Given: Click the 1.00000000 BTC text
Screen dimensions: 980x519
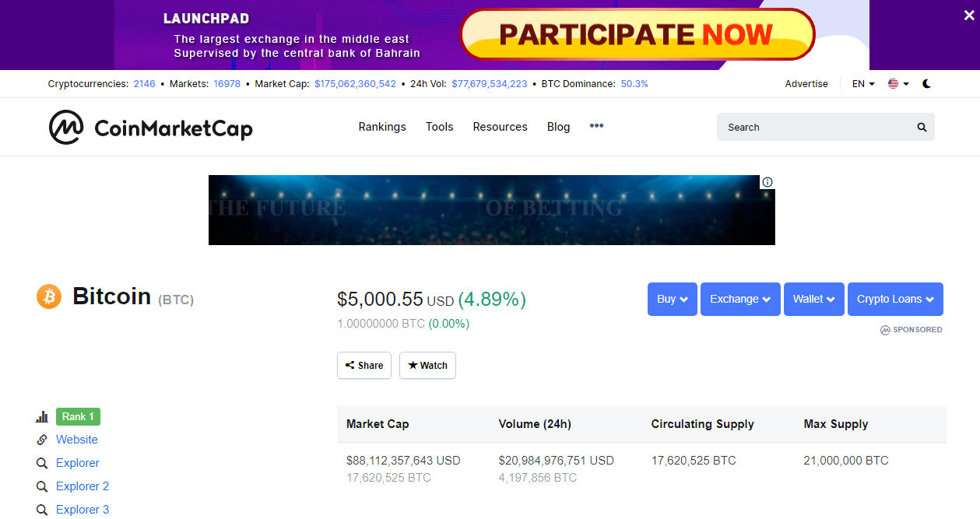Looking at the screenshot, I should point(381,324).
